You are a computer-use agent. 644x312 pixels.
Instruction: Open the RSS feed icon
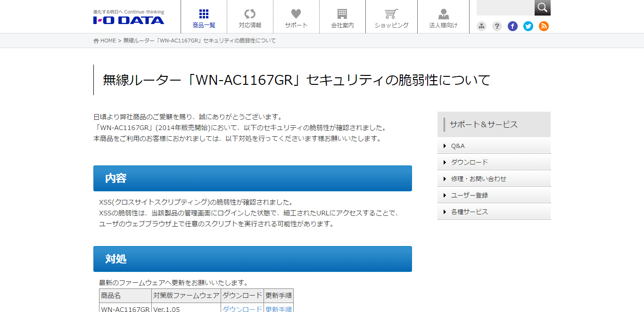[x=544, y=26]
